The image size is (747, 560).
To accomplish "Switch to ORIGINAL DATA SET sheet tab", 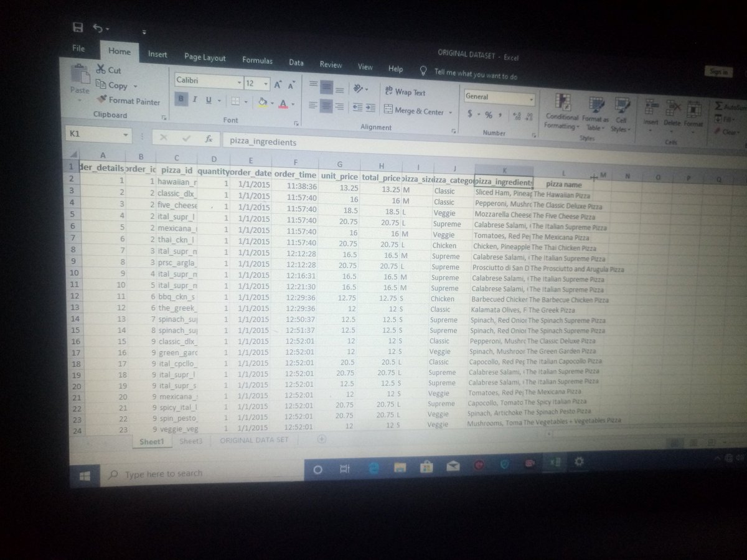I will point(254,439).
